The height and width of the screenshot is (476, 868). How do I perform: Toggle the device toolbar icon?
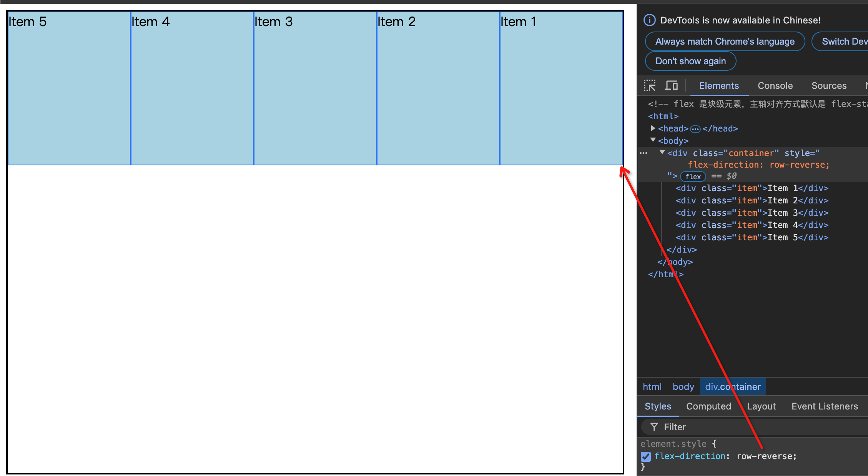(671, 85)
